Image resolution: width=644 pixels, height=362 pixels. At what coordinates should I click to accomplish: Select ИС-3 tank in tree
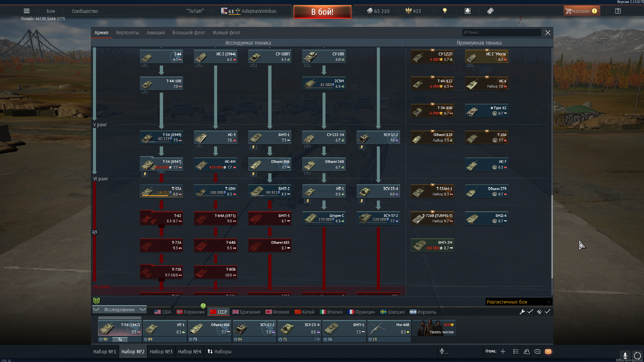215,138
